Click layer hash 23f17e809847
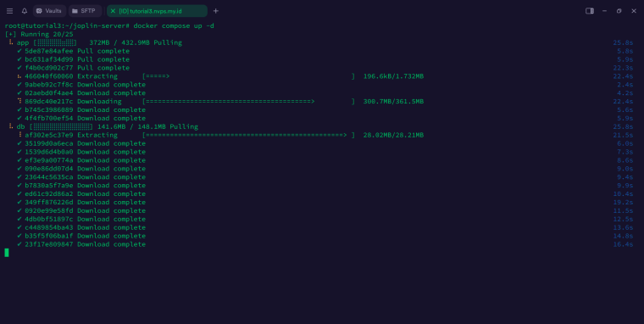 pos(49,244)
